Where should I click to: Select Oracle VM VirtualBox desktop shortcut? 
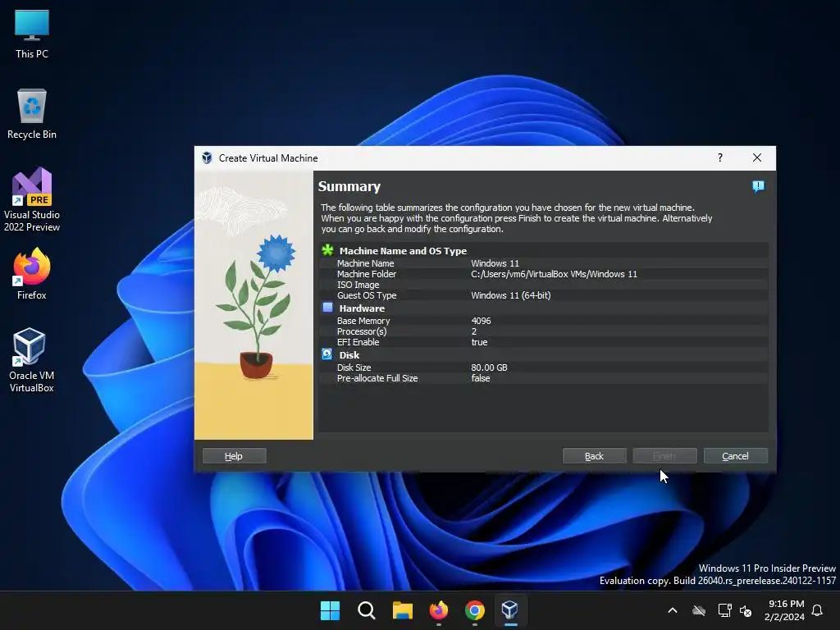(32, 360)
